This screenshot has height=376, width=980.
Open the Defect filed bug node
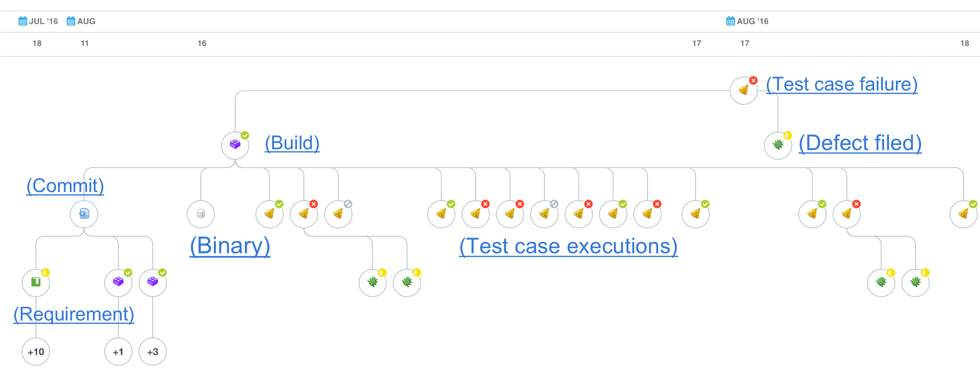tap(778, 145)
